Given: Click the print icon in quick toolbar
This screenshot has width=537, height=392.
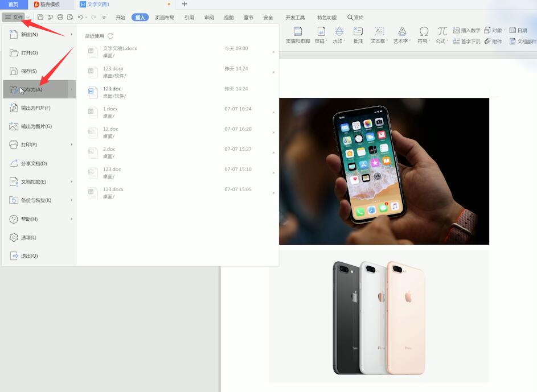Looking at the screenshot, I should tap(60, 17).
